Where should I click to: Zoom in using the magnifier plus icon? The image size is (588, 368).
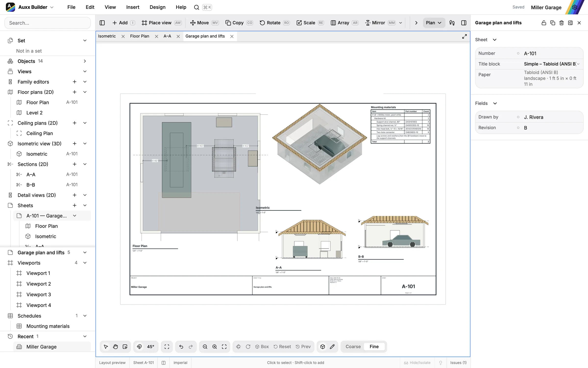[215, 347]
